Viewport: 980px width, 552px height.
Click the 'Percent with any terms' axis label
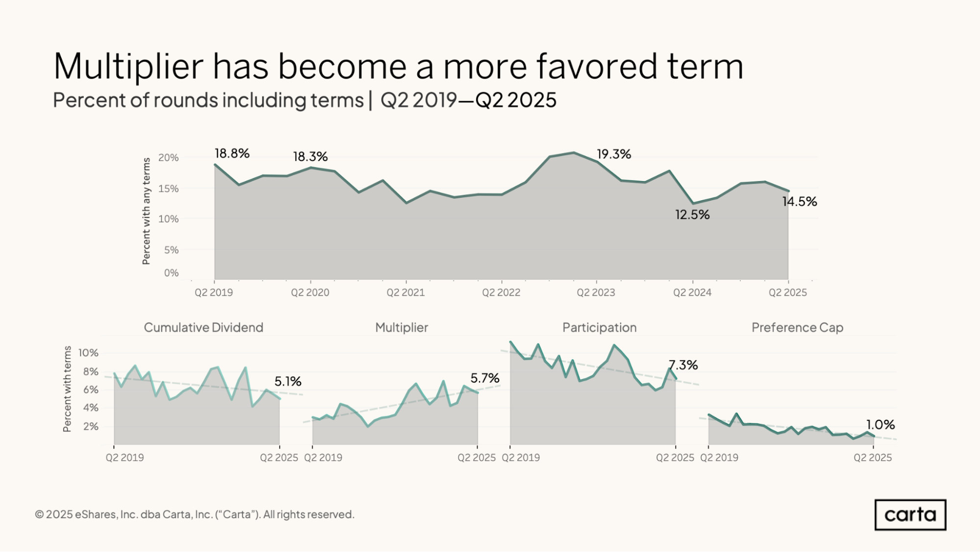click(146, 211)
